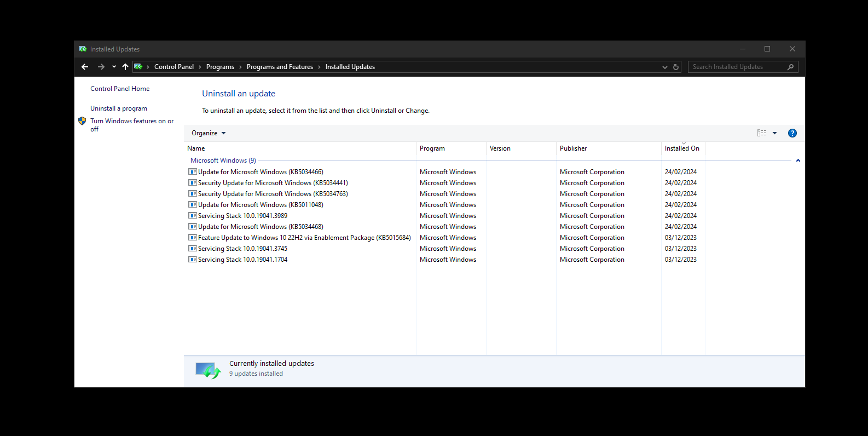This screenshot has width=868, height=436.
Task: Maximize the Installed Updates window
Action: point(767,49)
